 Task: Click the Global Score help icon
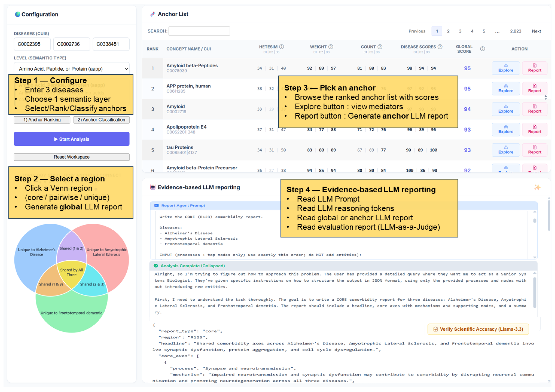(x=483, y=49)
